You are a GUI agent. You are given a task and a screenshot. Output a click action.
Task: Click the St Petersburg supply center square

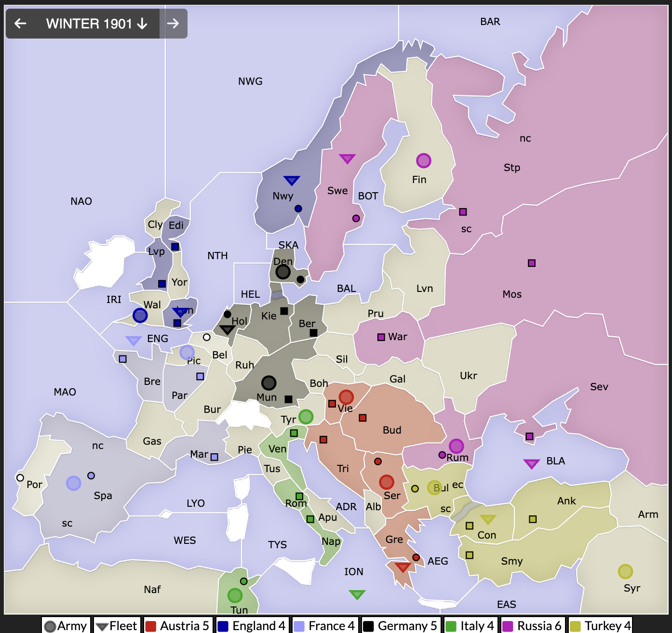[x=463, y=211]
